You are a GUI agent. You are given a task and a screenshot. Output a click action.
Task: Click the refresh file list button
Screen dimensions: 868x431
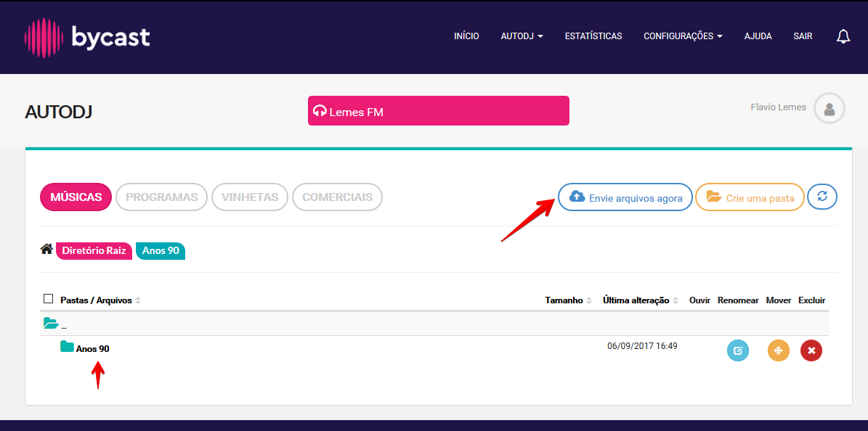(822, 197)
